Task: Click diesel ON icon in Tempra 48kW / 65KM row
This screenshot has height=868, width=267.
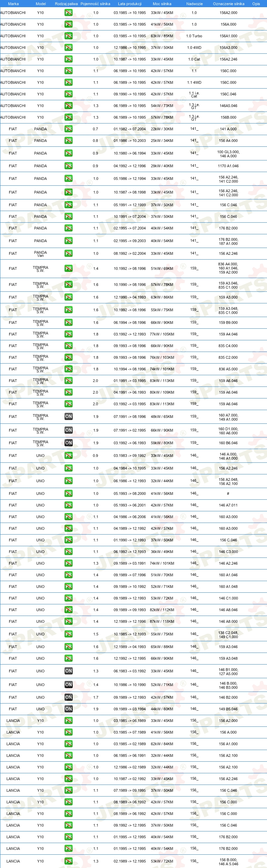Action: [68, 417]
